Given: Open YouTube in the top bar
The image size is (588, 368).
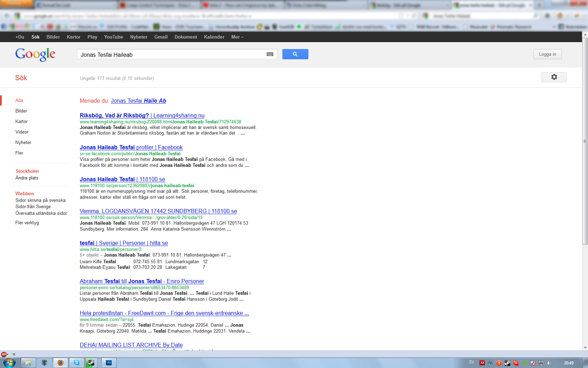Looking at the screenshot, I should point(113,37).
